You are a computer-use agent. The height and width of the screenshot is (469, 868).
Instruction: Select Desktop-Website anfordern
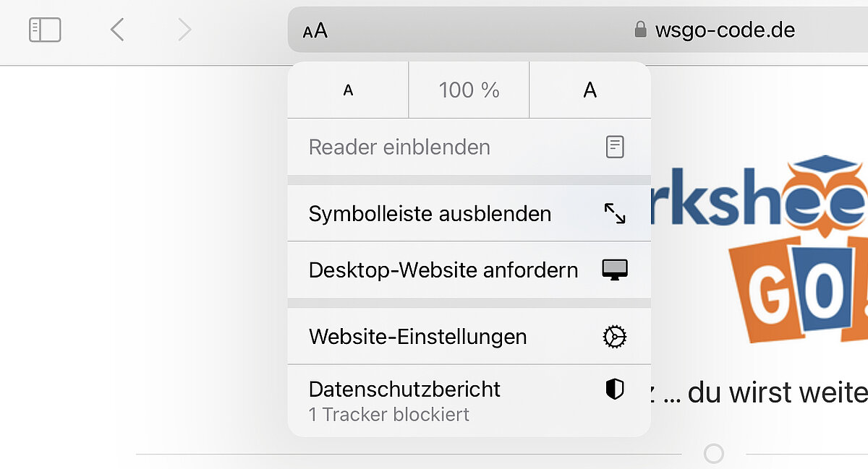point(443,270)
